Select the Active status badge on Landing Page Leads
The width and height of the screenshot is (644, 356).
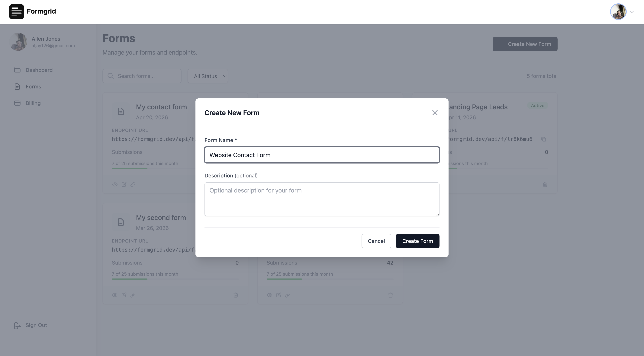point(538,105)
